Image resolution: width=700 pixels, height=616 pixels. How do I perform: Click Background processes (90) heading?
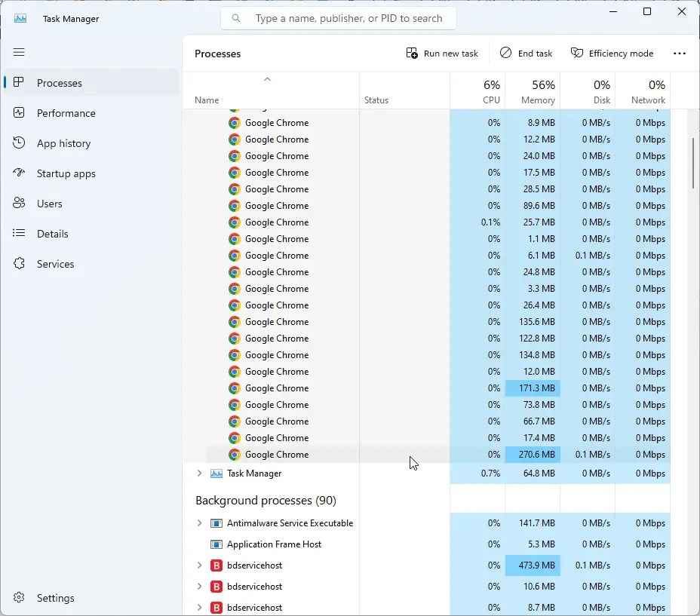coord(266,501)
